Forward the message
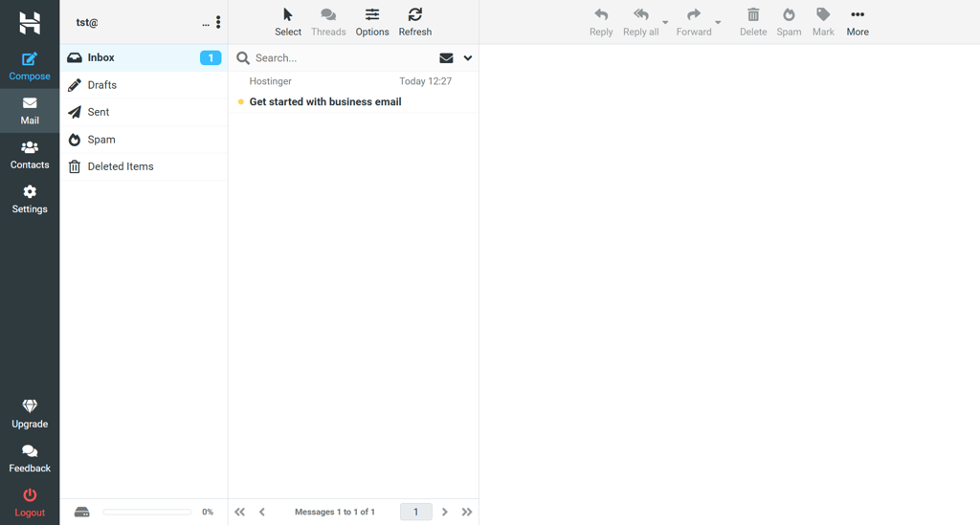Screen dimensions: 980x525 [694, 23]
